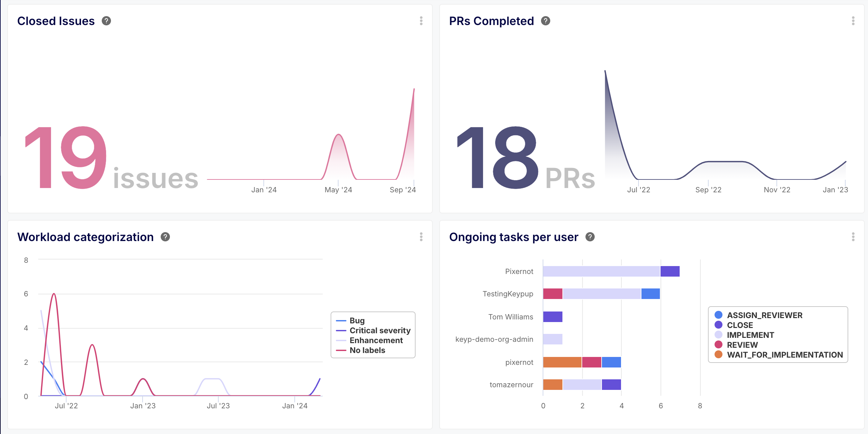Open PRs Completed card options menu

point(853,21)
